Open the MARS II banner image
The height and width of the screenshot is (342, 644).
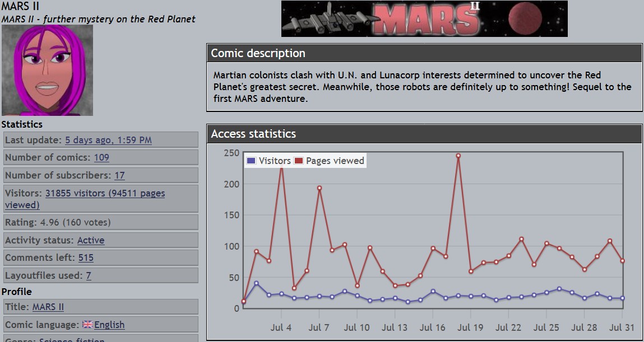(424, 19)
